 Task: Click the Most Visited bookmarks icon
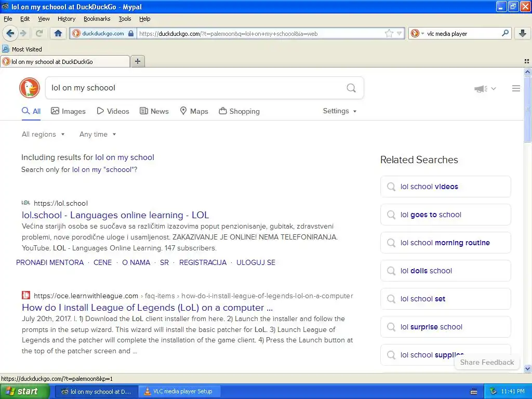5,49
